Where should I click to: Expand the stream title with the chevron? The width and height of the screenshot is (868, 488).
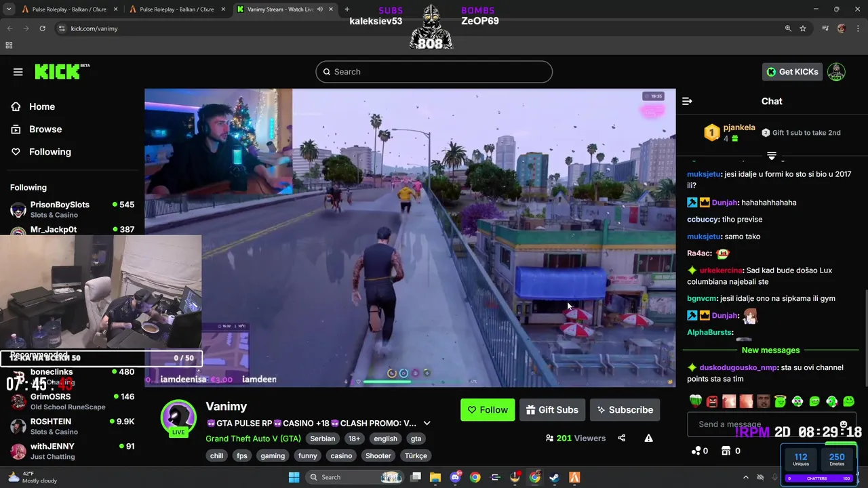[427, 423]
